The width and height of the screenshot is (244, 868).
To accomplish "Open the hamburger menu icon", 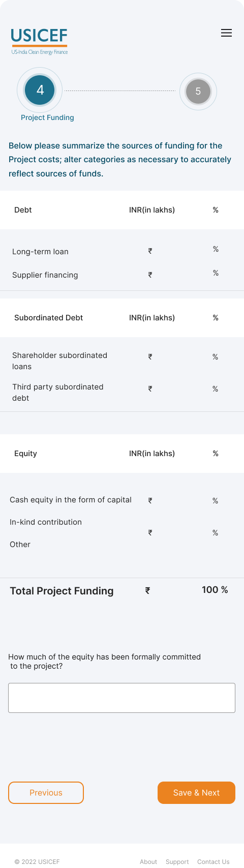I will point(226,33).
